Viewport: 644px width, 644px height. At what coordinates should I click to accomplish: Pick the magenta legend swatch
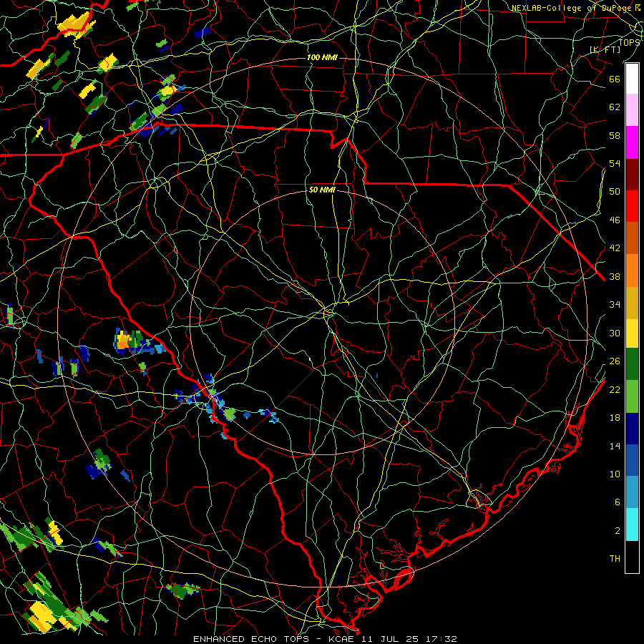click(632, 142)
